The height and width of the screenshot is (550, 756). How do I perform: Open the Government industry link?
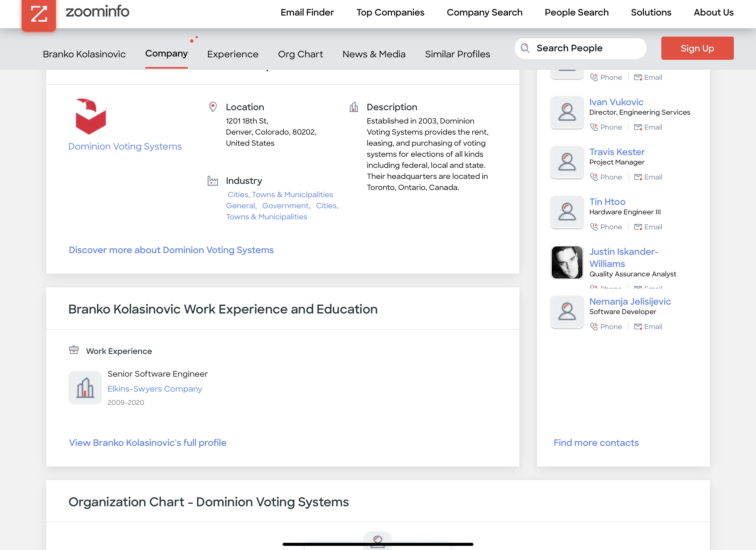click(x=286, y=205)
